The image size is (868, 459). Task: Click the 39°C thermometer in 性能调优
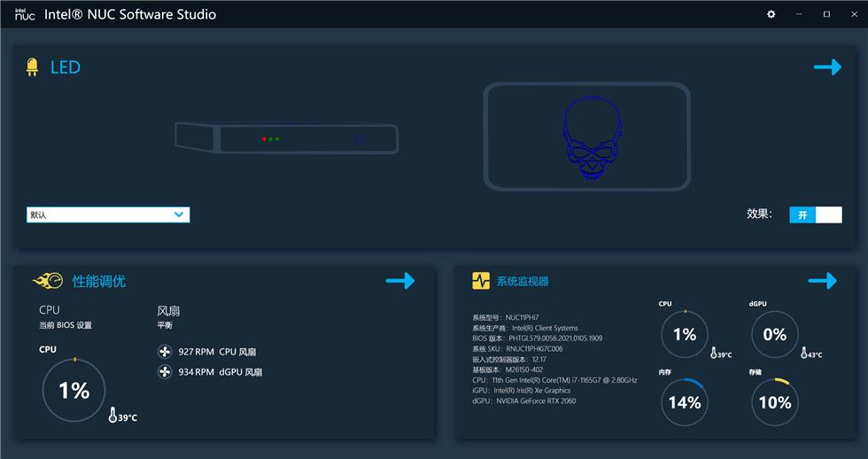click(x=122, y=416)
